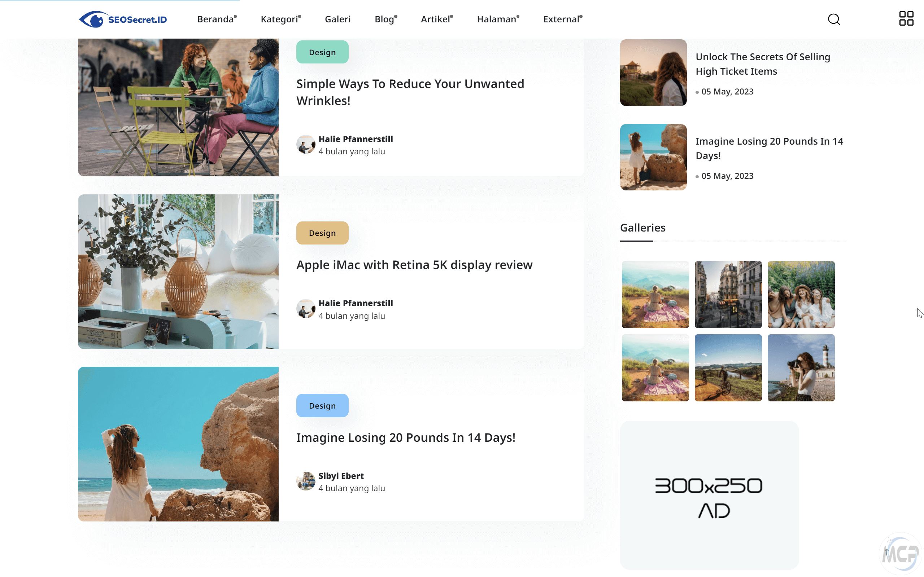Image resolution: width=924 pixels, height=577 pixels.
Task: Click the SEOSecret.ID logo
Action: [123, 19]
